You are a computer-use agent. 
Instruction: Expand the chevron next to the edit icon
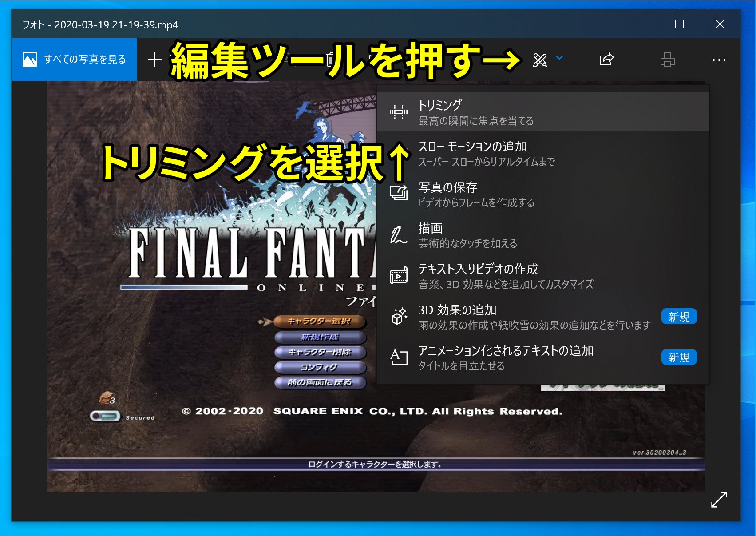pos(559,58)
